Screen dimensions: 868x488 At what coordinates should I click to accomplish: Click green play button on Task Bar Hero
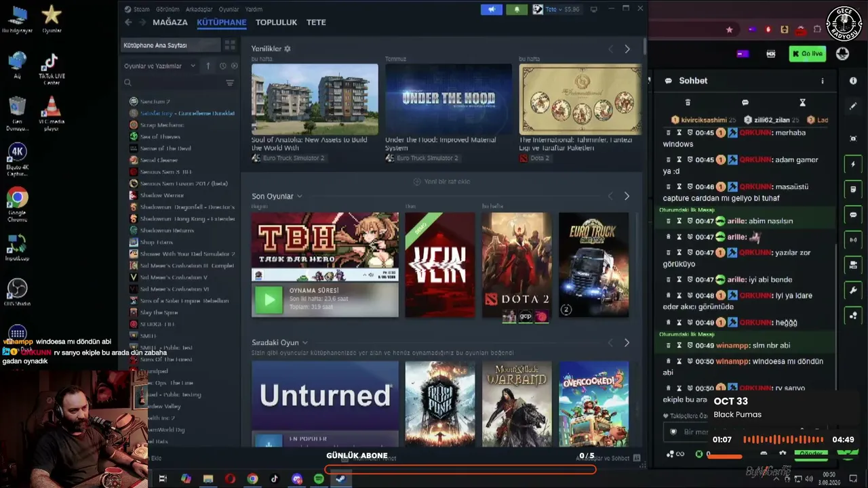(269, 300)
